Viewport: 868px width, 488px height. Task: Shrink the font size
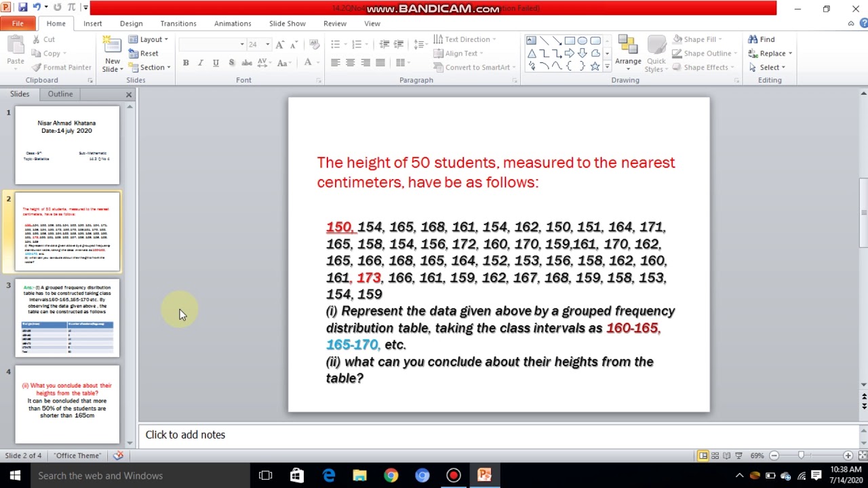pos(295,45)
